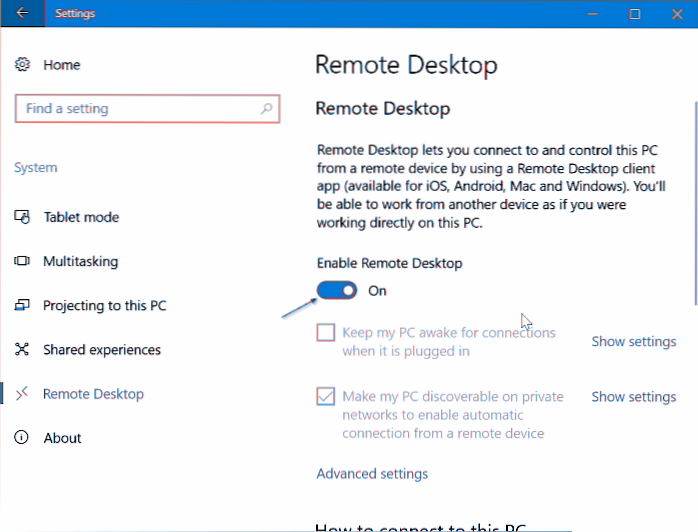
Task: Click the back arrow in title bar
Action: point(22,14)
